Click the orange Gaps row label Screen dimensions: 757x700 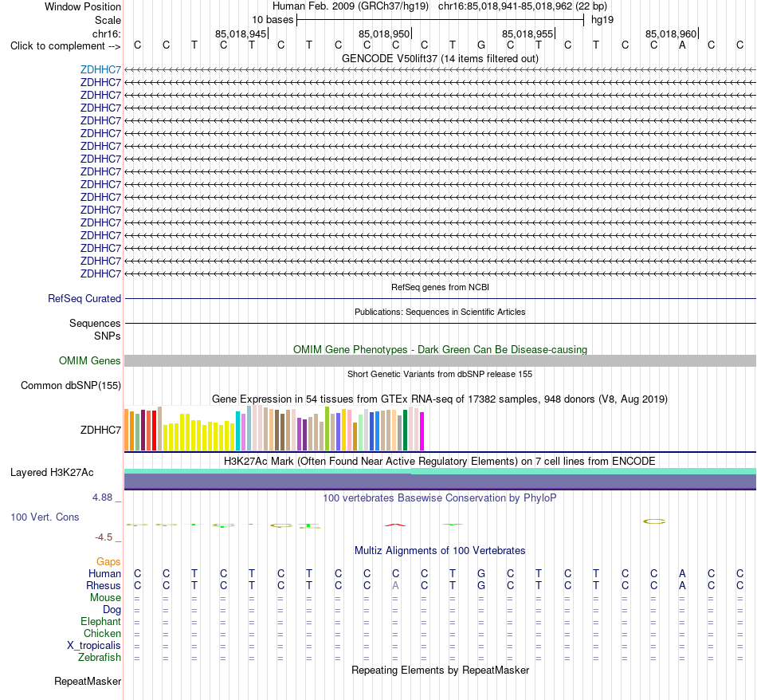[x=108, y=561]
